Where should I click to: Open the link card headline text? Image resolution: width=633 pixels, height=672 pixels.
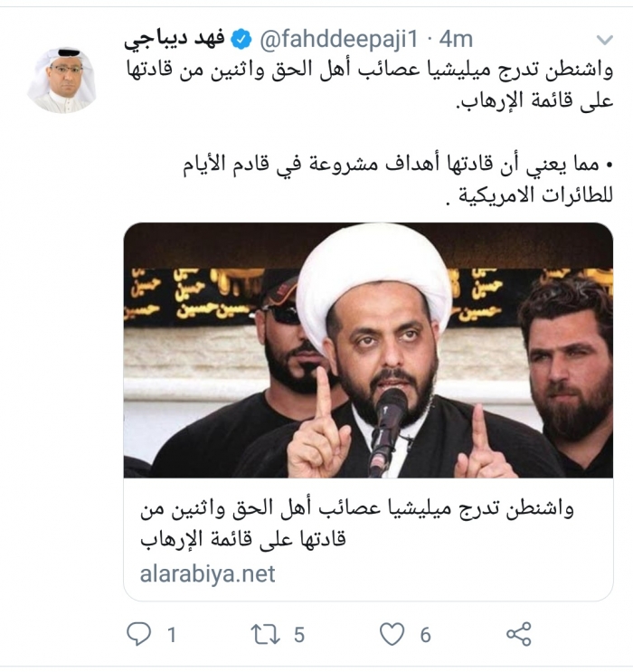tap(356, 523)
